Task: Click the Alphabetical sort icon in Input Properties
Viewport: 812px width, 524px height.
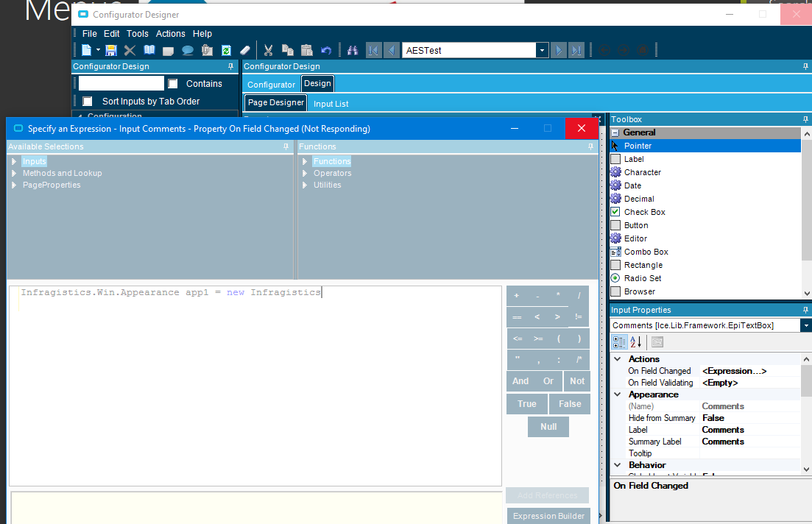Action: 636,341
